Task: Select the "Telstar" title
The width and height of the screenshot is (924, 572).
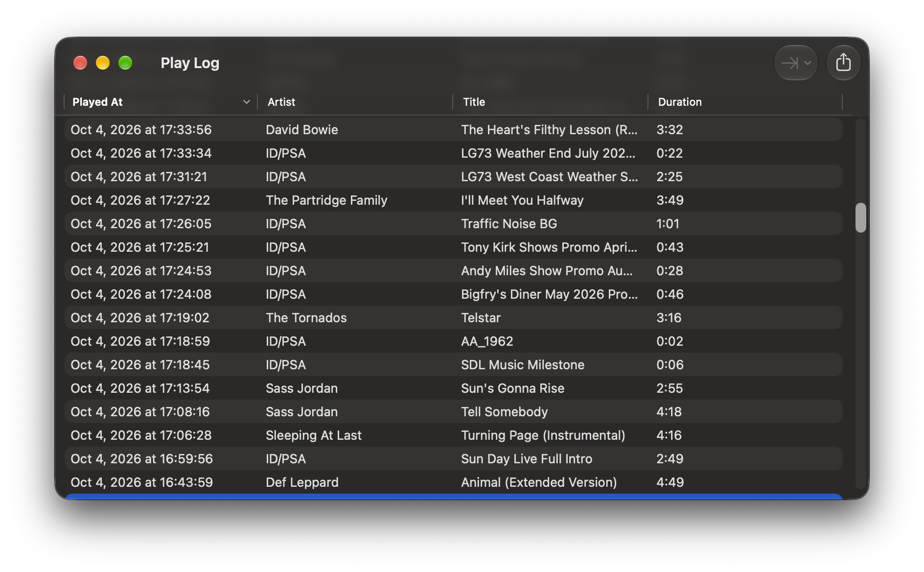Action: [481, 318]
